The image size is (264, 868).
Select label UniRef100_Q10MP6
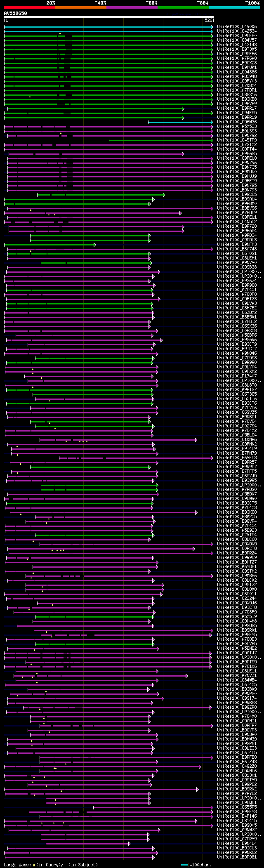click(237, 440)
